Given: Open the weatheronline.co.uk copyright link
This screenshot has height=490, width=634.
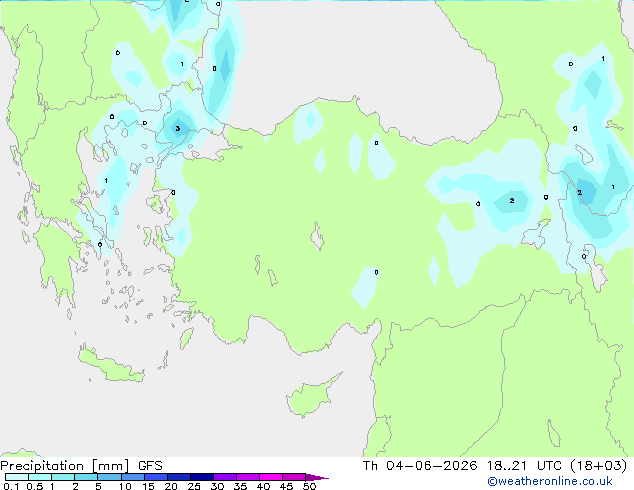Looking at the screenshot, I should tap(550, 481).
